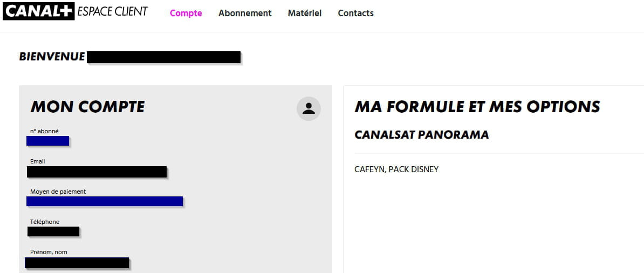Click the n° abonné label
This screenshot has width=644, height=273.
(x=44, y=131)
